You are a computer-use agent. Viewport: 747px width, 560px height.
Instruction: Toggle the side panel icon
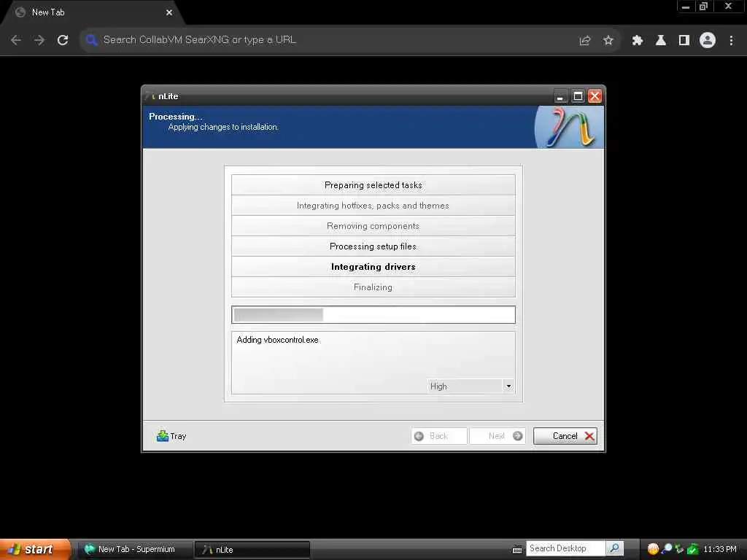click(x=684, y=41)
